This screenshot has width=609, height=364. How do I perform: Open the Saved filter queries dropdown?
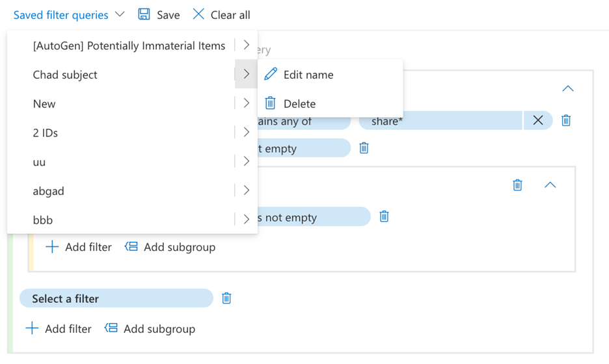68,14
